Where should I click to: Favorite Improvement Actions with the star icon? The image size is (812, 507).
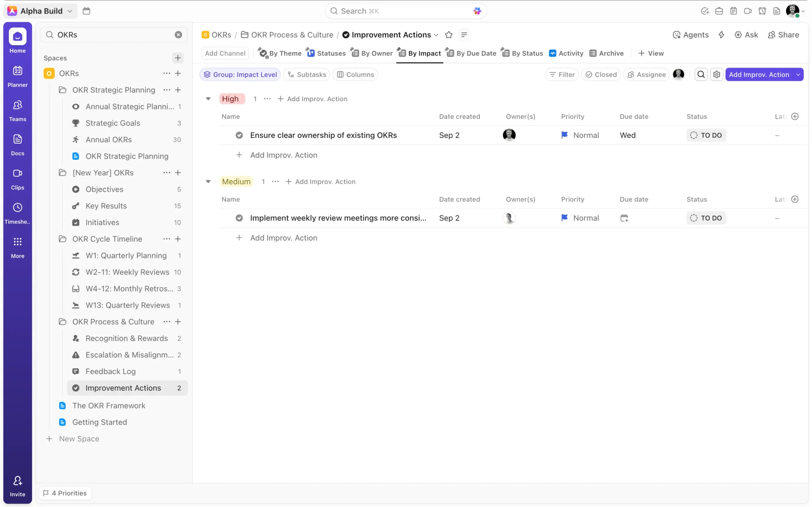click(x=449, y=35)
